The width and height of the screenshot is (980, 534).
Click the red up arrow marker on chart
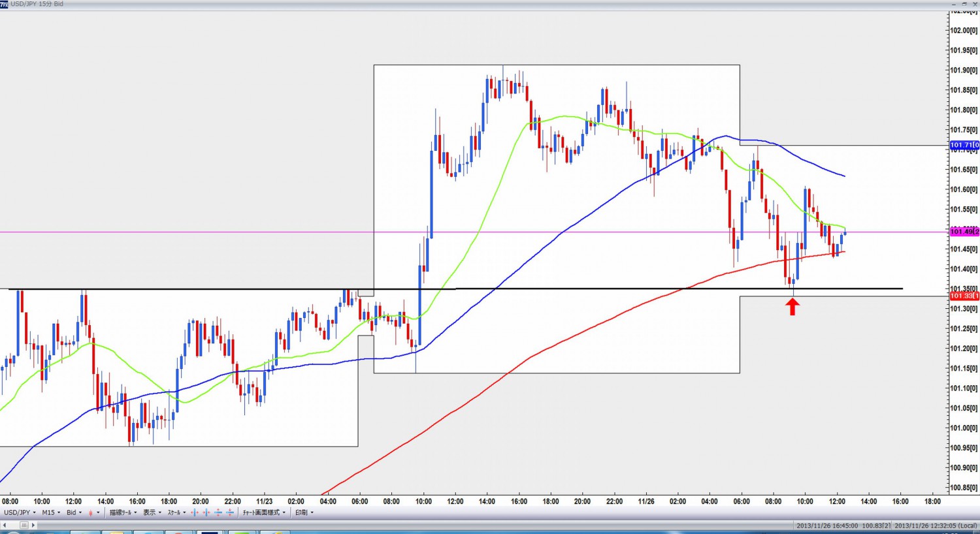click(x=792, y=306)
